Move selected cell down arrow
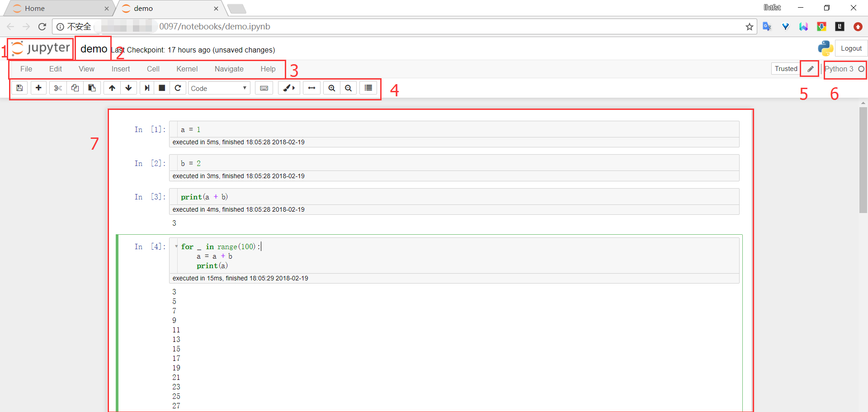 coord(129,88)
